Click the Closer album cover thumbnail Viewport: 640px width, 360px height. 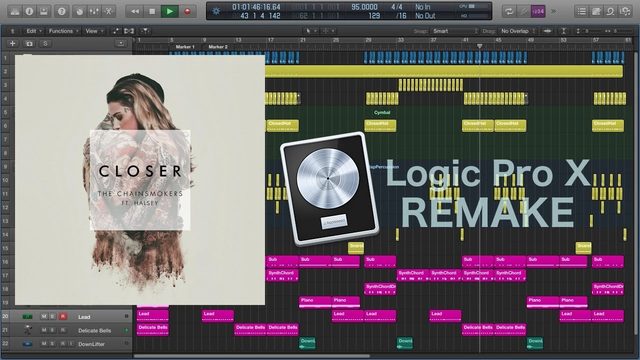click(140, 180)
